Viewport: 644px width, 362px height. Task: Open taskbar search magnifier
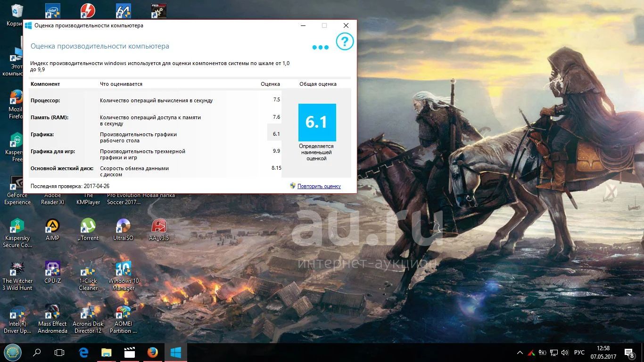[36, 352]
